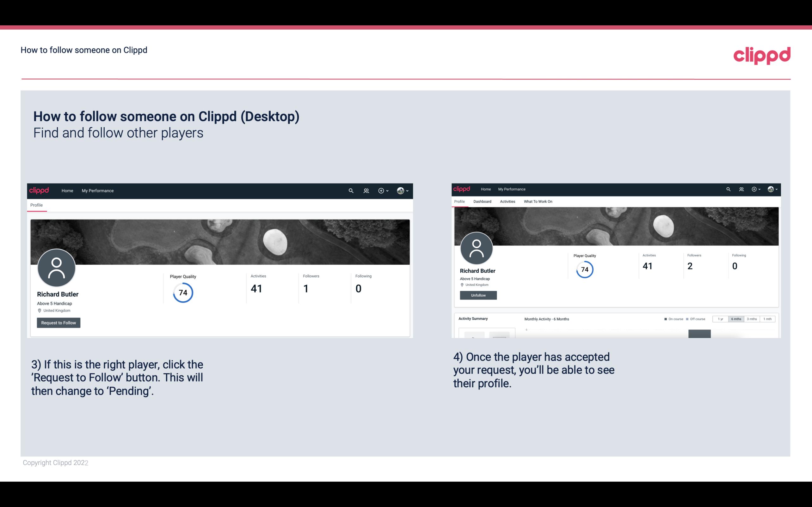Select the 'Dashboard' tab on right profile
The height and width of the screenshot is (507, 812).
tap(482, 201)
